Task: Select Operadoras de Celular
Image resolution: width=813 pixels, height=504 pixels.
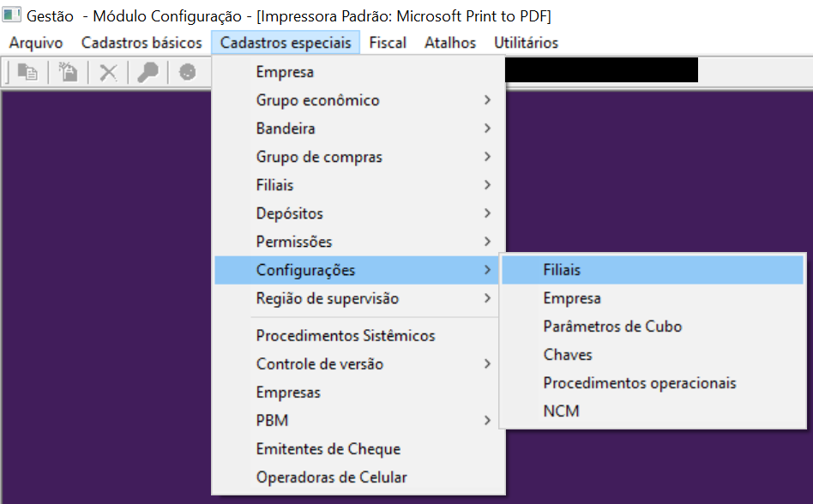Action: (331, 477)
